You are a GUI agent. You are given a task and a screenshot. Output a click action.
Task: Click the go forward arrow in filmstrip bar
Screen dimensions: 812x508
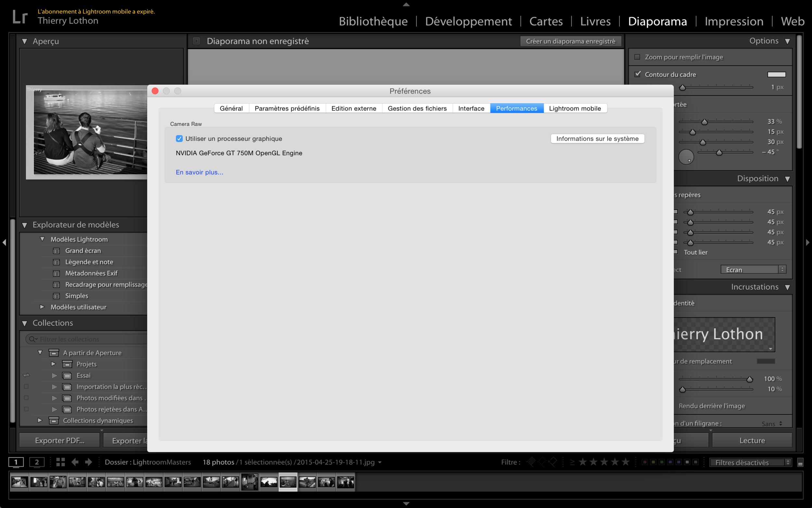[x=89, y=462]
